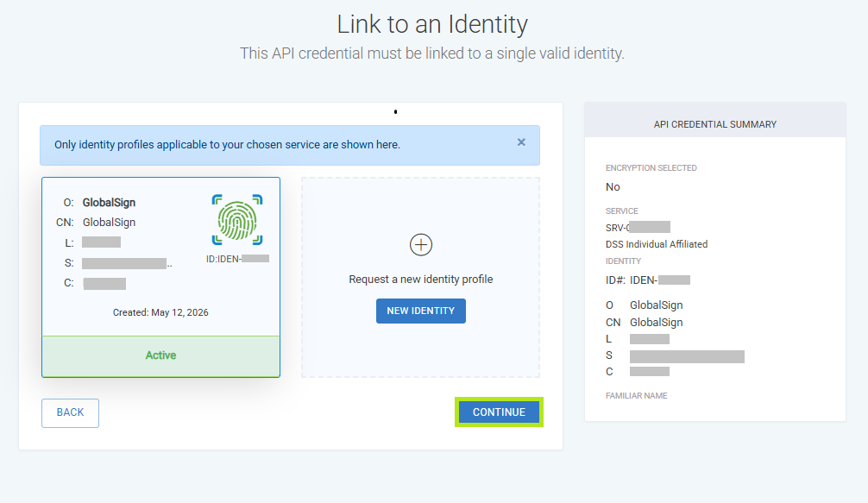The width and height of the screenshot is (868, 503).
Task: Click the SERVICE section label
Action: click(x=621, y=211)
